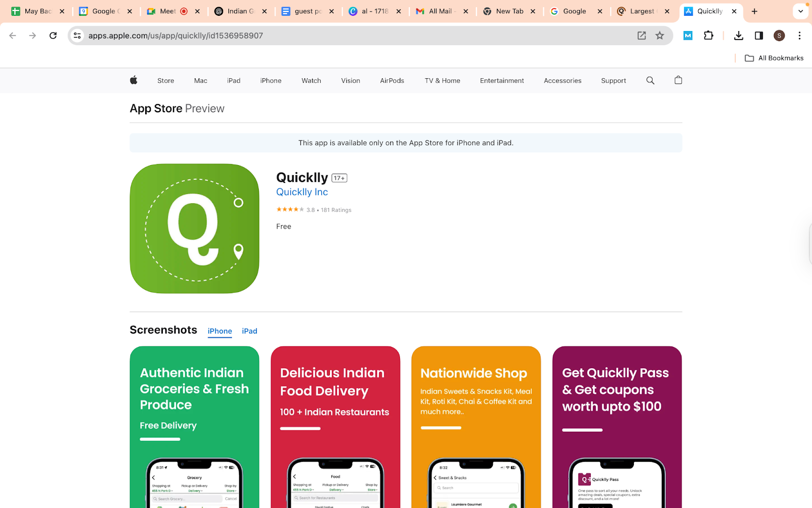Click the Apple logo in site navigation
This screenshot has height=508, width=812.
tap(133, 80)
